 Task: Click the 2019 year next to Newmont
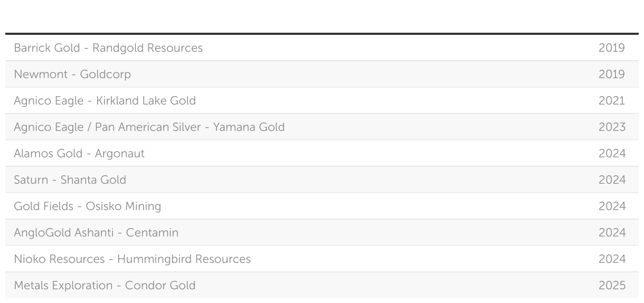(x=612, y=74)
